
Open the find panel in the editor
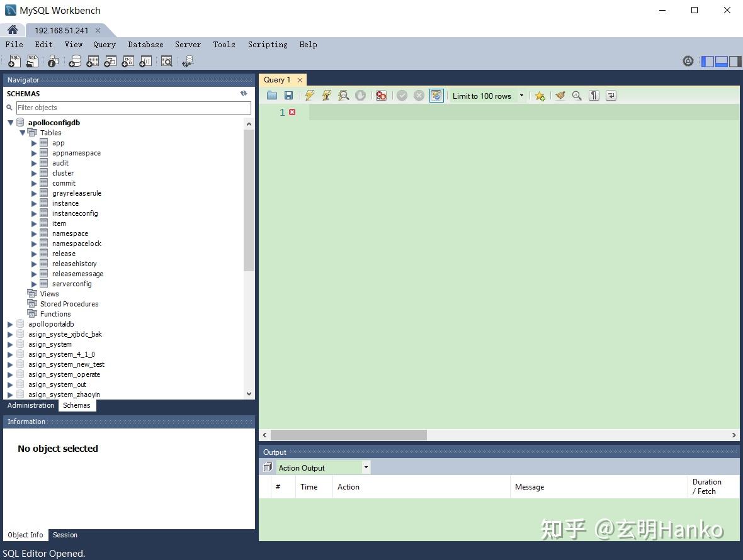point(577,96)
